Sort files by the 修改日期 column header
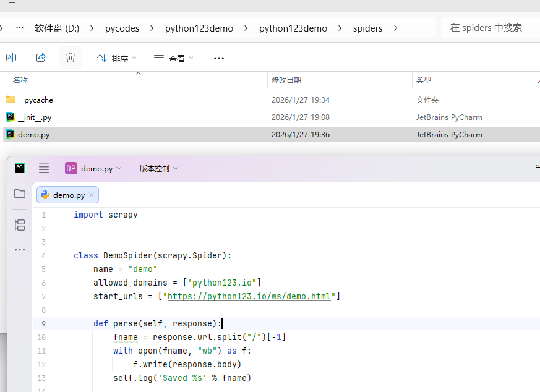Viewport: 540px width, 392px height. tap(286, 80)
